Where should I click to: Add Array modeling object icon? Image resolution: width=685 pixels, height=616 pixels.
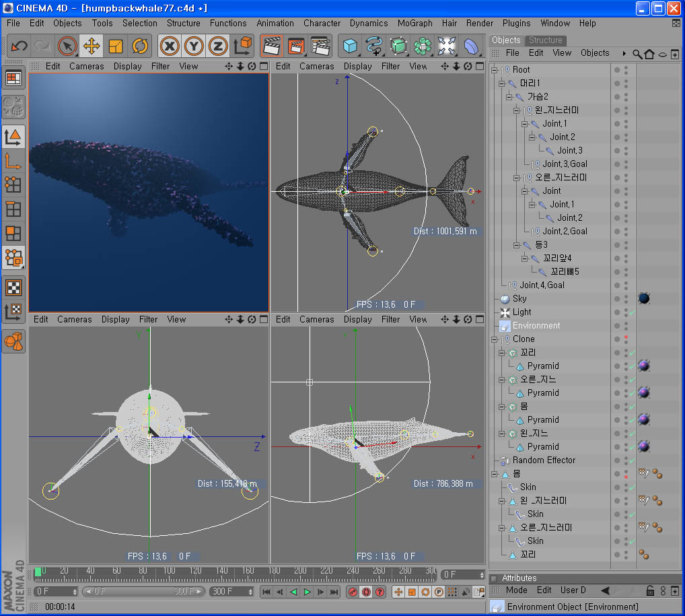(423, 46)
